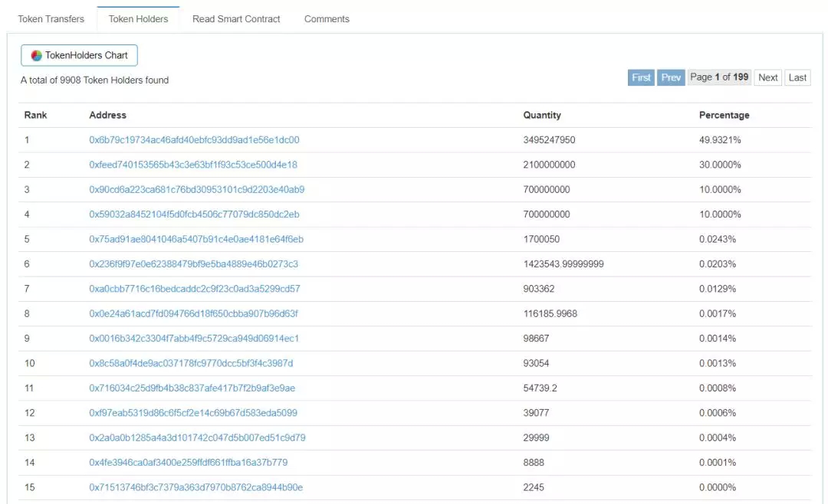Open rank 11 address starting 0x716034c2
This screenshot has height=504, width=828.
(192, 388)
